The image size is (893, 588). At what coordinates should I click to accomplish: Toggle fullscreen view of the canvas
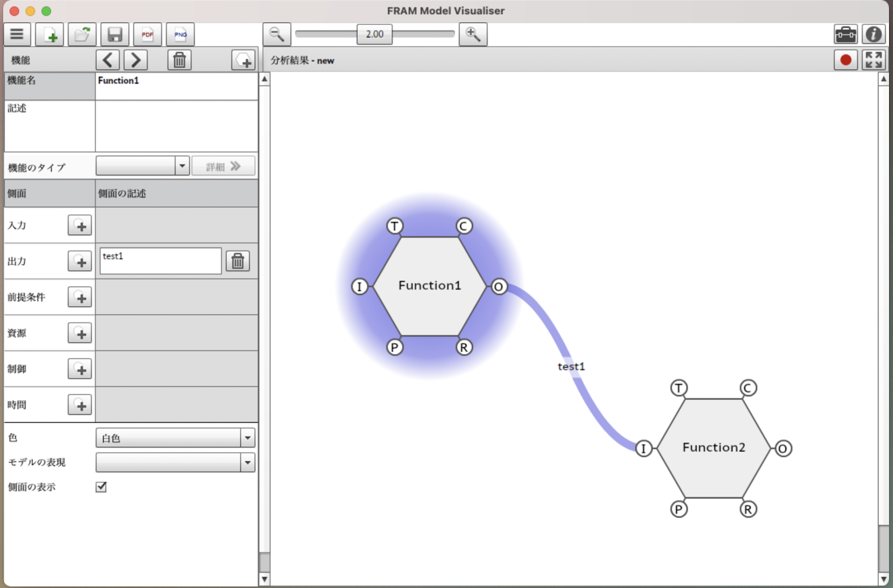coord(874,60)
